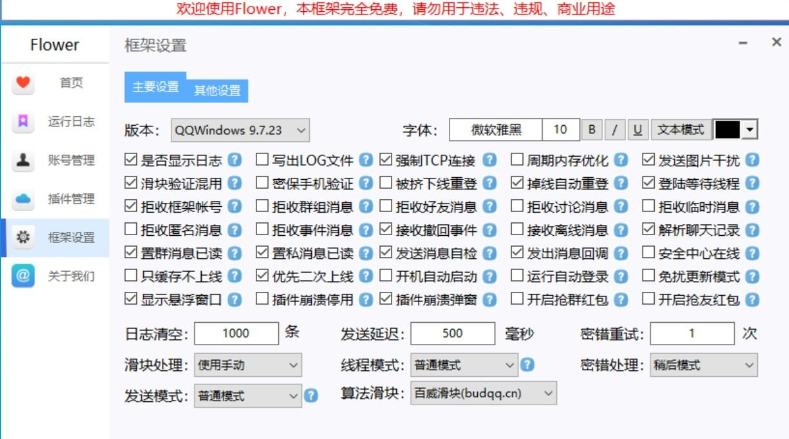
Task: Expand the 算法滑块 dropdown
Action: coord(484,393)
